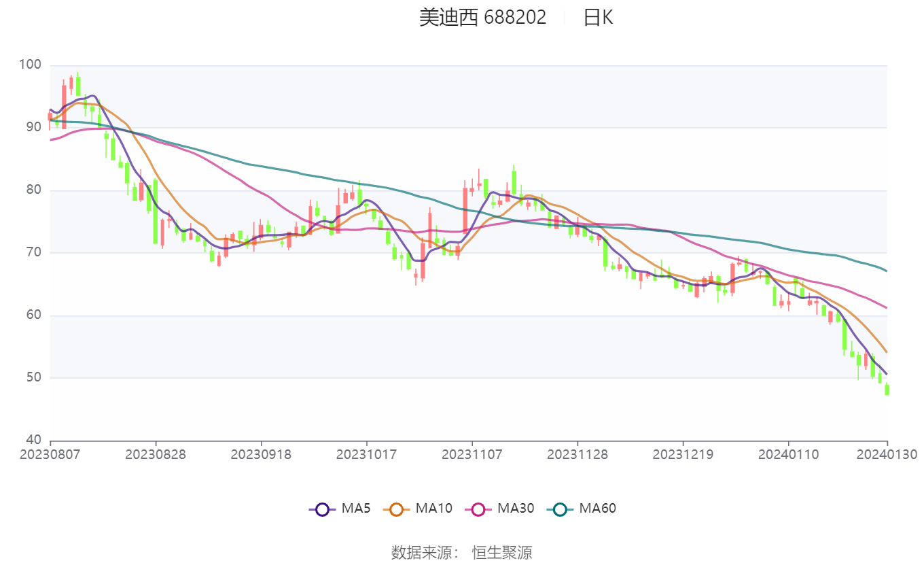The height and width of the screenshot is (563, 924).
Task: Click the 100 price axis label
Action: [31, 65]
